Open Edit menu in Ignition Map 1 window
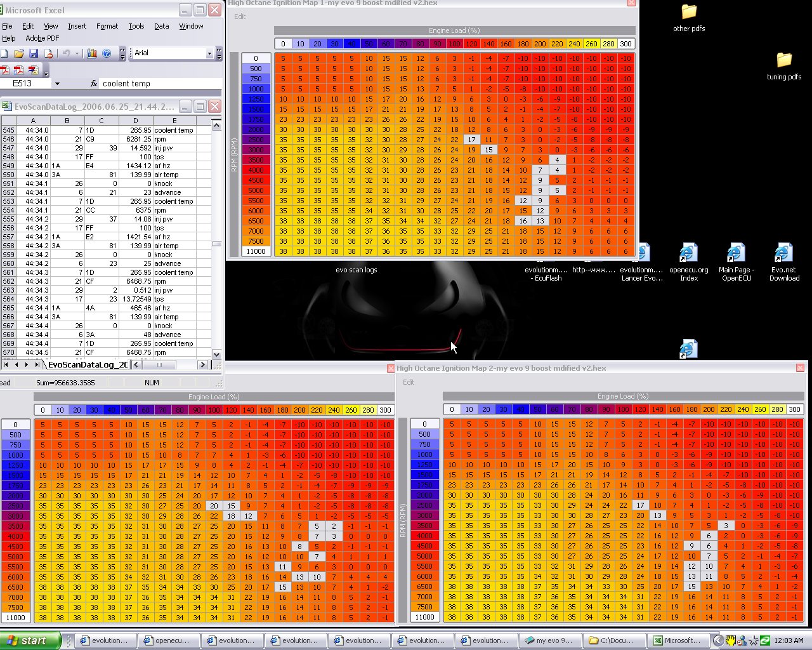The image size is (812, 650). click(240, 17)
